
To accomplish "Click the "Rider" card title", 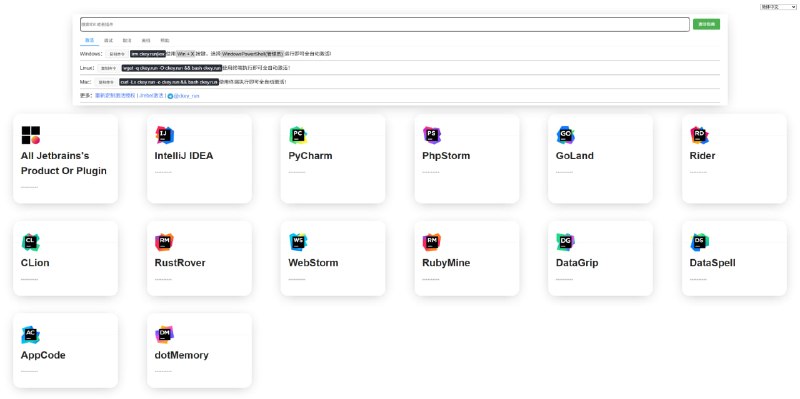I will tap(702, 156).
